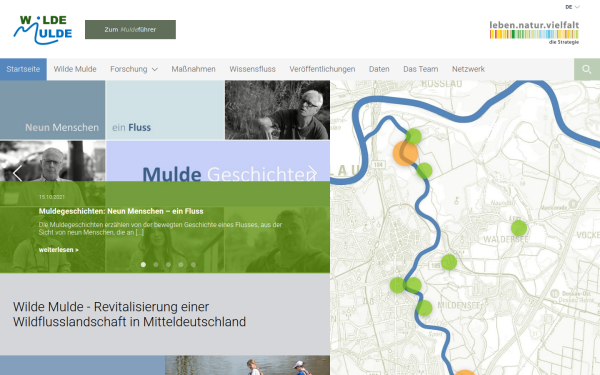Open Wissensfluss menu item
600x375 pixels.
(x=253, y=69)
